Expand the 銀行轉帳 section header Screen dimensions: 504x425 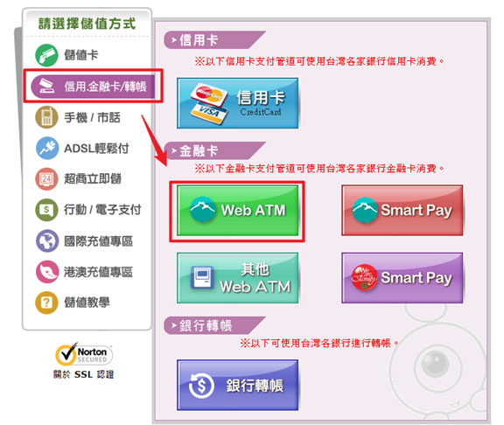click(x=214, y=325)
